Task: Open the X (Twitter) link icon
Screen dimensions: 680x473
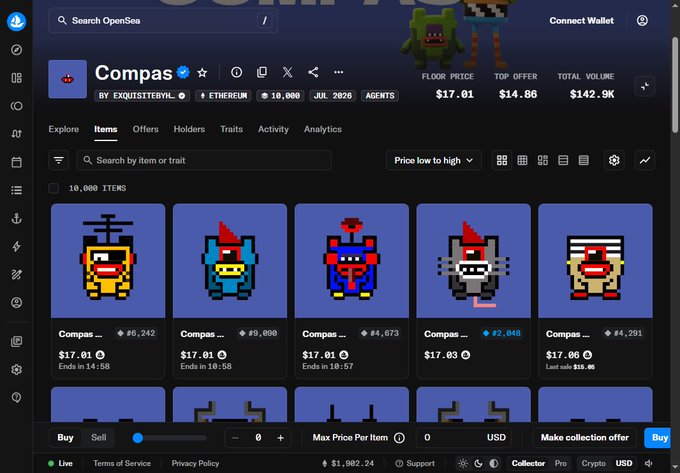Action: point(288,72)
